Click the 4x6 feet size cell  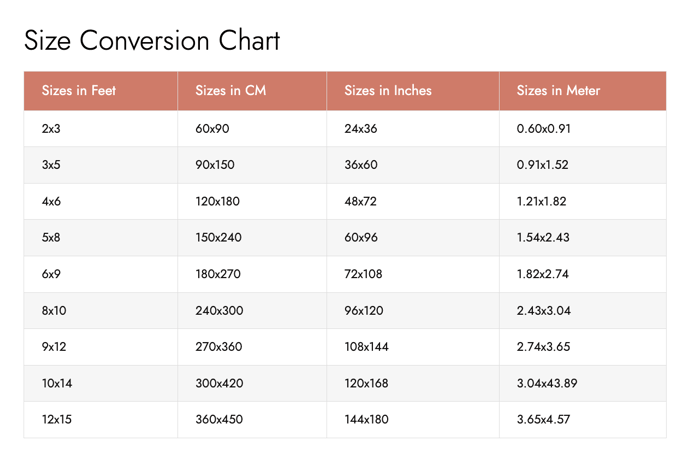coord(52,201)
